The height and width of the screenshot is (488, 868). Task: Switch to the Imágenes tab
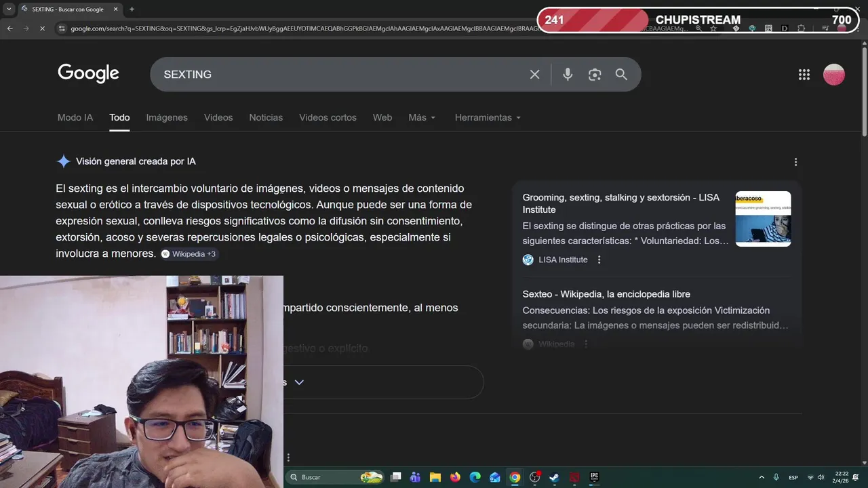click(x=167, y=117)
